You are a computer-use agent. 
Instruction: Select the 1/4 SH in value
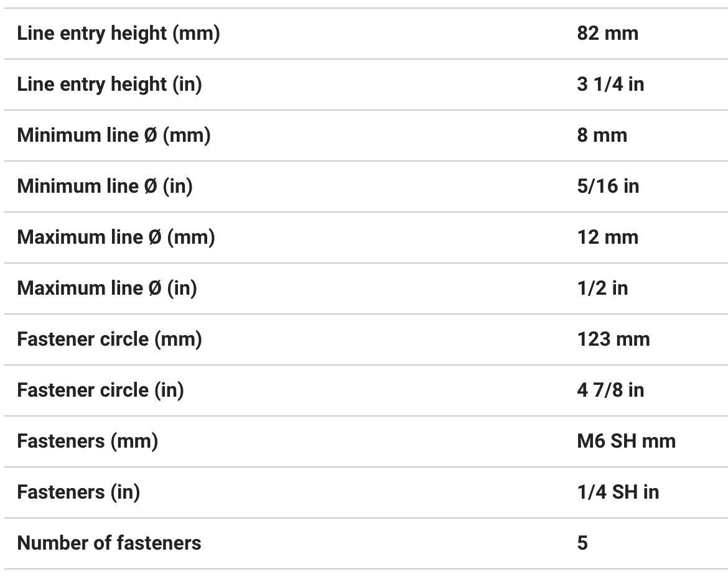pyautogui.click(x=617, y=492)
